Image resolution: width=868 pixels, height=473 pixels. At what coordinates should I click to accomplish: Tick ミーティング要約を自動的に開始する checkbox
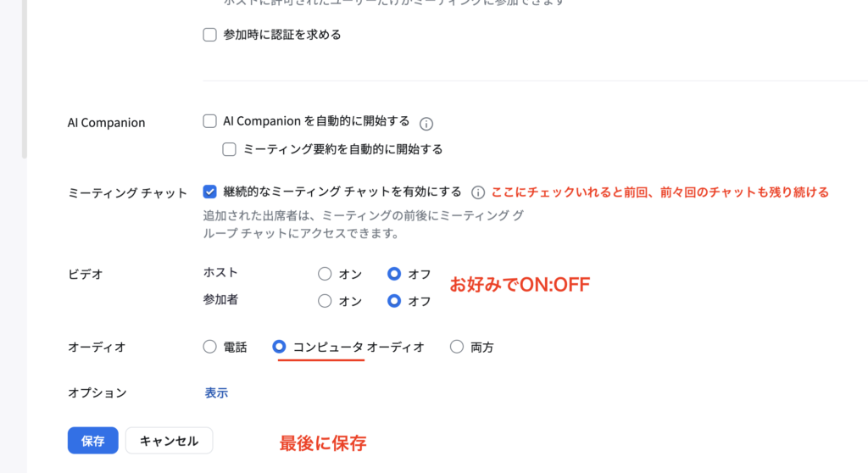tap(229, 149)
